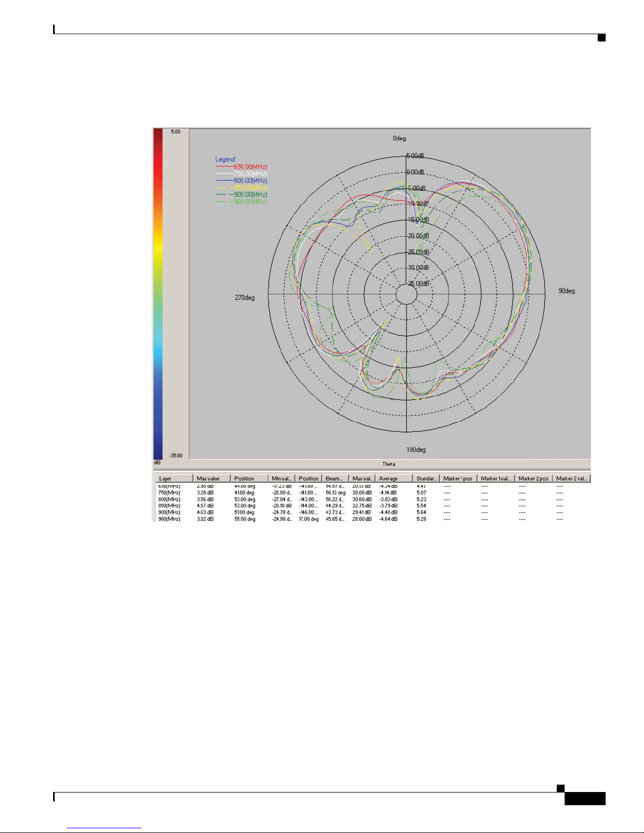This screenshot has width=644, height=833.
Task: Click the center of the polar plot
Action: click(406, 294)
